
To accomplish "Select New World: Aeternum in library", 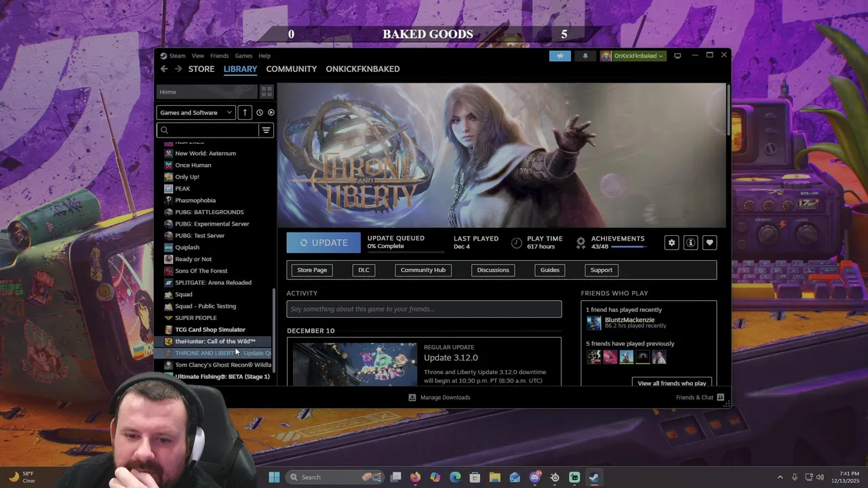I will tap(205, 153).
